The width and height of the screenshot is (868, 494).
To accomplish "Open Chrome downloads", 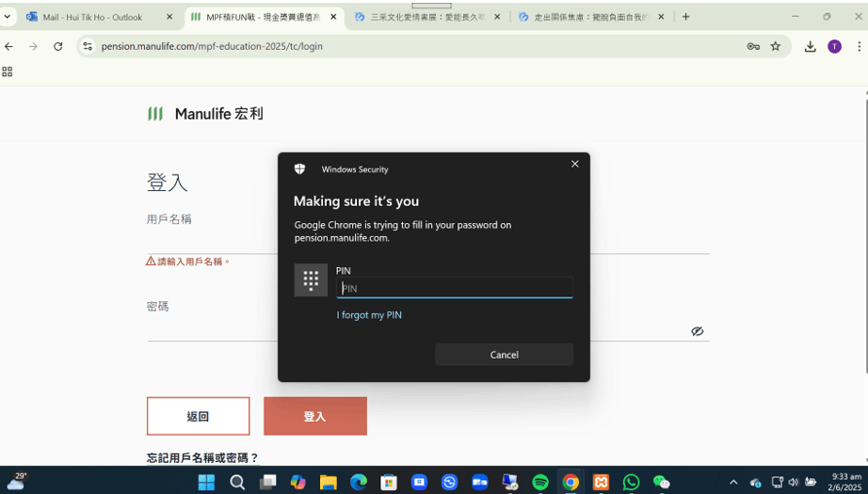I will click(x=810, y=46).
